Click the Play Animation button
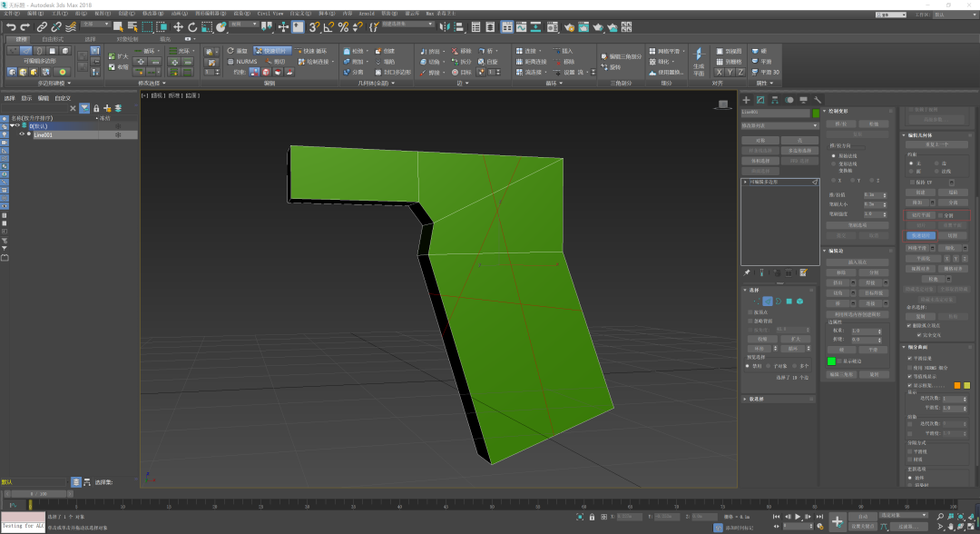The image size is (980, 534). [x=798, y=517]
